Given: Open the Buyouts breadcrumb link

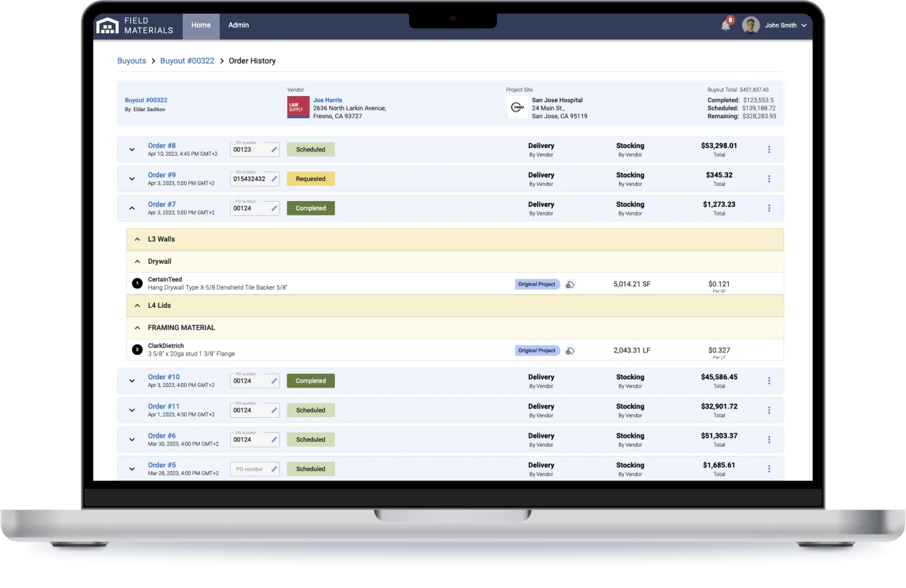Looking at the screenshot, I should [131, 60].
